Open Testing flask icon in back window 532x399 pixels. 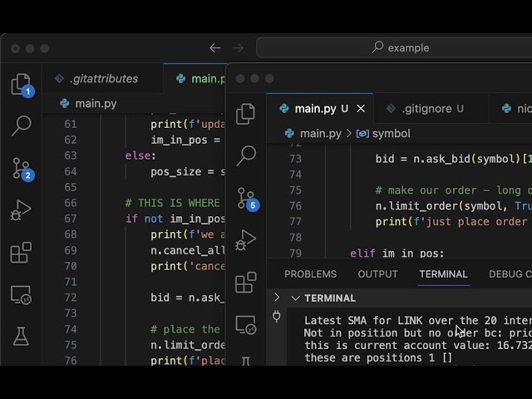[21, 336]
